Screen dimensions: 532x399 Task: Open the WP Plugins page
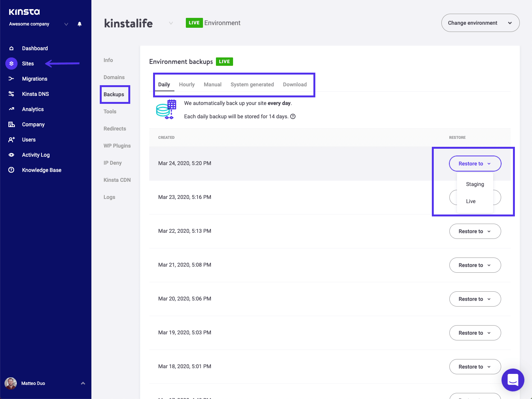pos(117,146)
